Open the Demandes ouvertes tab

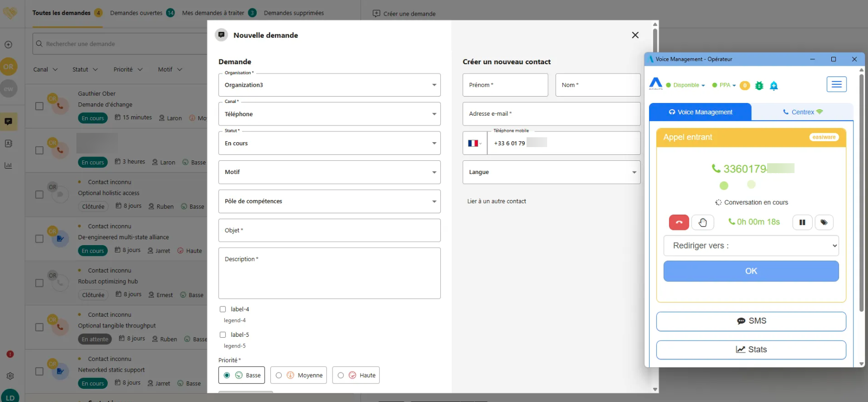[136, 13]
